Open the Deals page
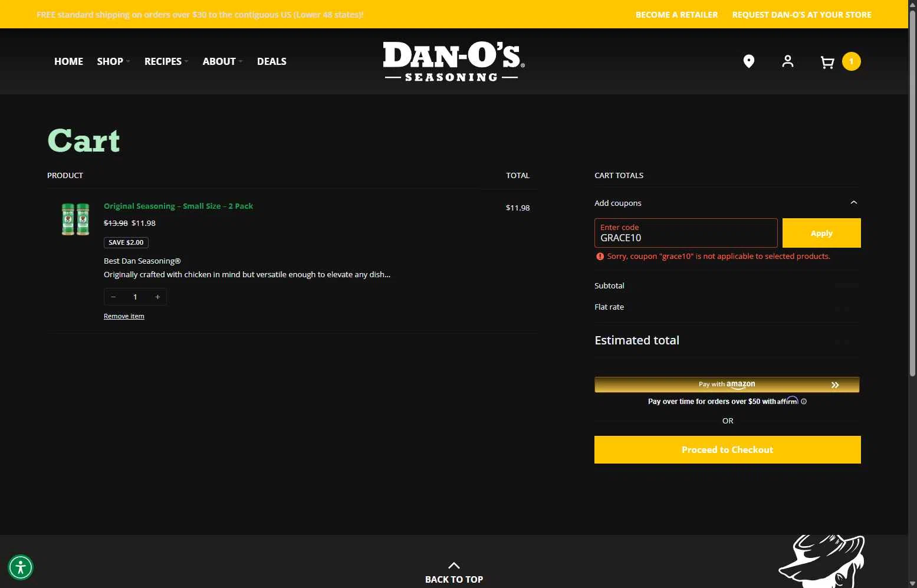 tap(272, 61)
